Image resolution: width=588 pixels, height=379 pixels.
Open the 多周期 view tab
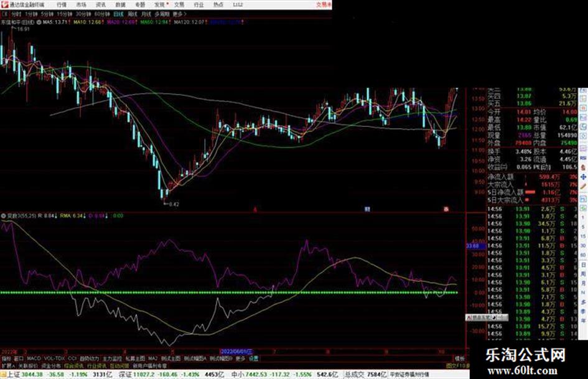(162, 14)
